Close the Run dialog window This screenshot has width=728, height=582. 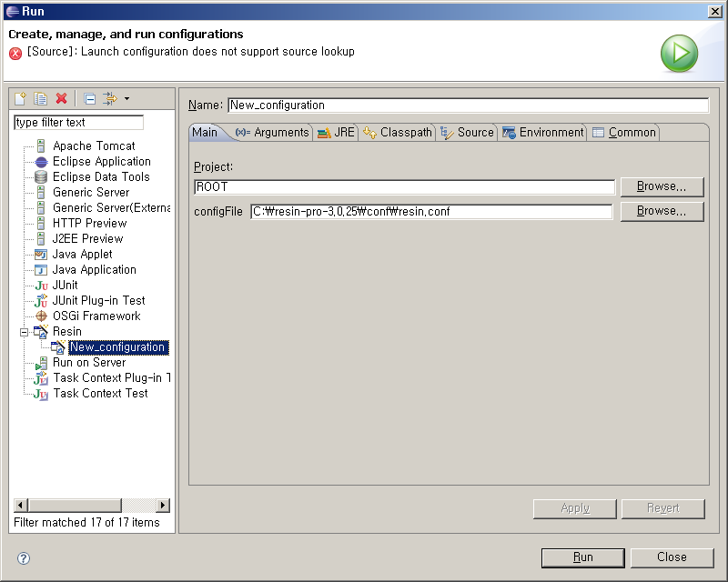(x=715, y=11)
